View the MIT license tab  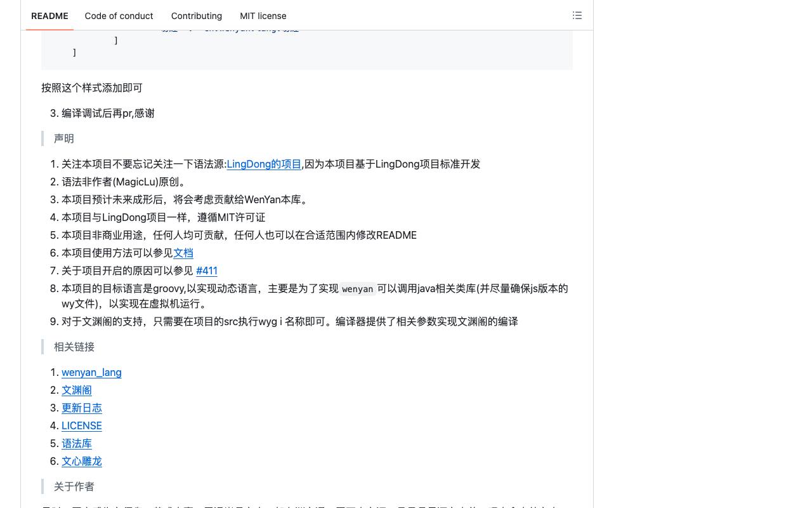click(x=263, y=16)
